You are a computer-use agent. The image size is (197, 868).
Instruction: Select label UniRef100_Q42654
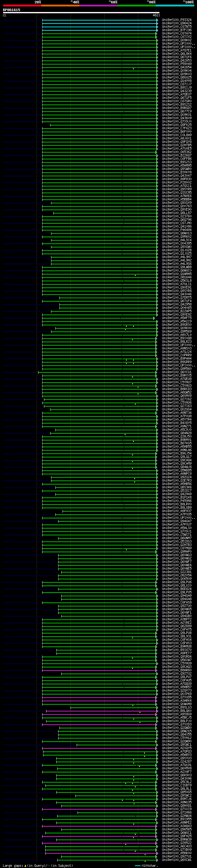point(177,67)
